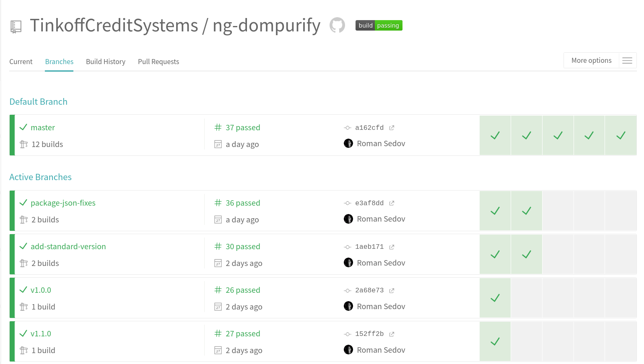Image resolution: width=644 pixels, height=364 pixels.
Task: Click the build passing badge
Action: pyautogui.click(x=379, y=26)
